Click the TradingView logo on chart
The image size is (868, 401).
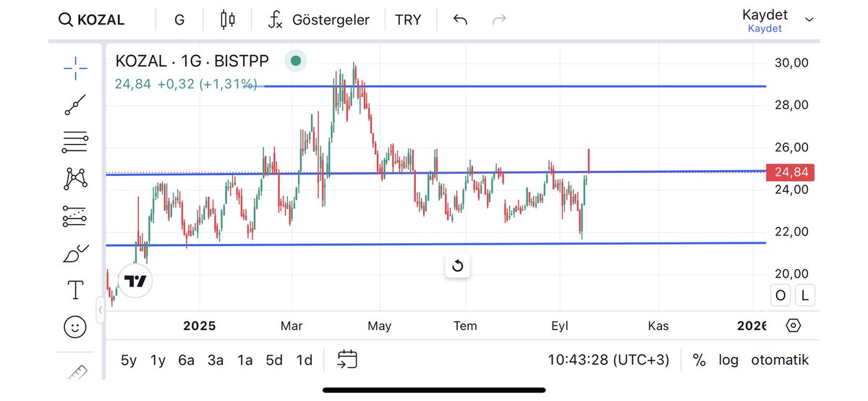tap(135, 281)
